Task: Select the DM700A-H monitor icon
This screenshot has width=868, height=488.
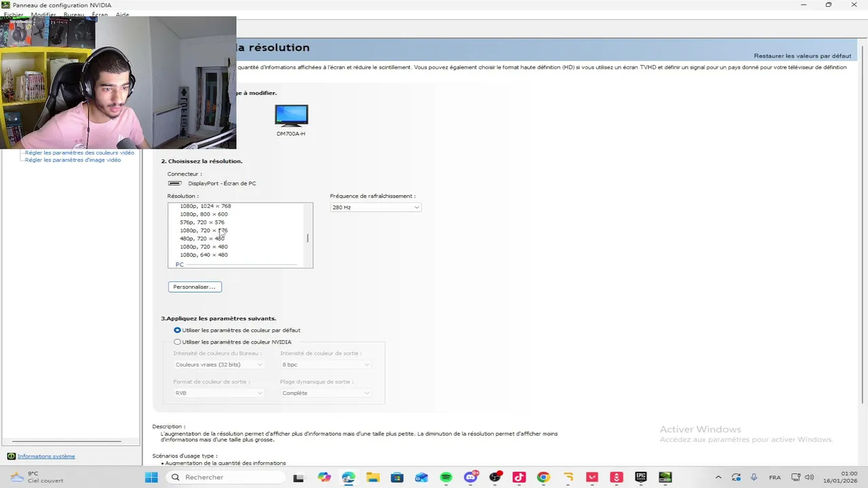Action: point(291,116)
